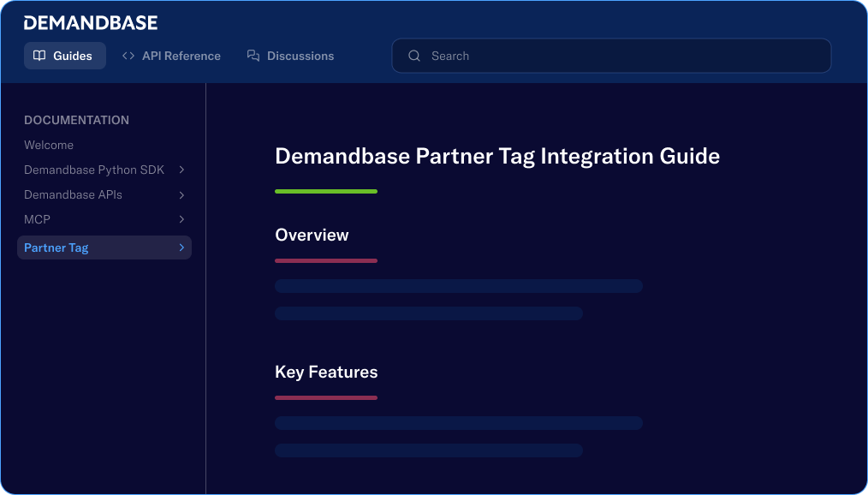The height and width of the screenshot is (495, 868).
Task: Go to the Discussions tab
Action: tap(291, 56)
